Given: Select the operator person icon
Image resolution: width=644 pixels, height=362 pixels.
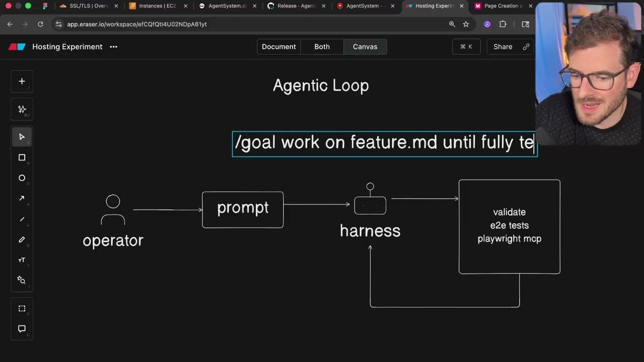Looking at the screenshot, I should [x=113, y=210].
